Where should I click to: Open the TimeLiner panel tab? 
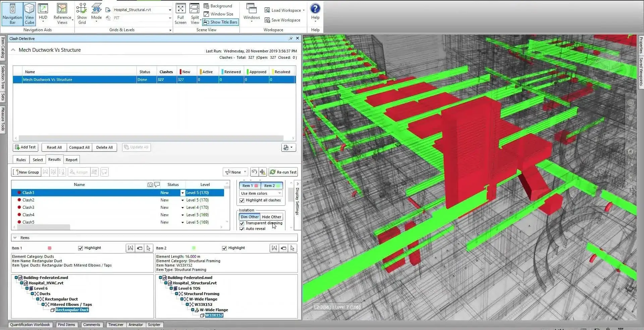tap(116, 325)
